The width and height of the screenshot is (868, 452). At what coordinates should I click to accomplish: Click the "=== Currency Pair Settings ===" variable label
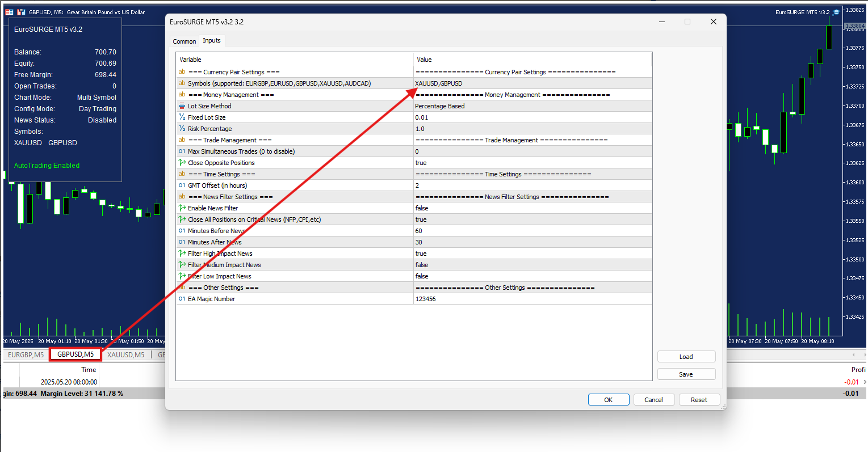234,72
